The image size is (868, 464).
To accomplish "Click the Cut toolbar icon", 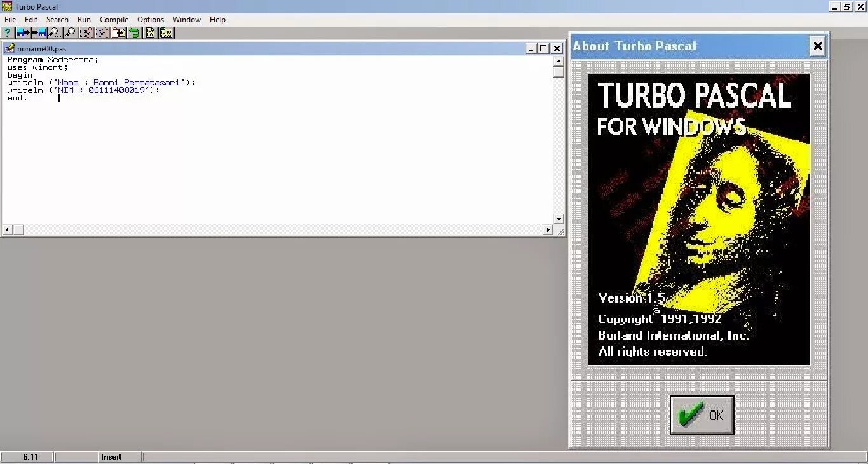I will [87, 32].
